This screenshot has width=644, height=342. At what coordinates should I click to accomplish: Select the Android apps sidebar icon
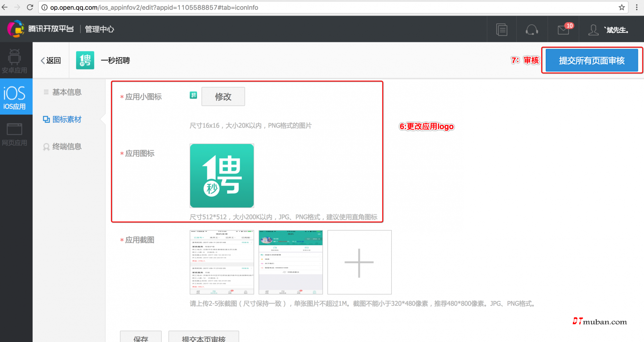click(14, 61)
